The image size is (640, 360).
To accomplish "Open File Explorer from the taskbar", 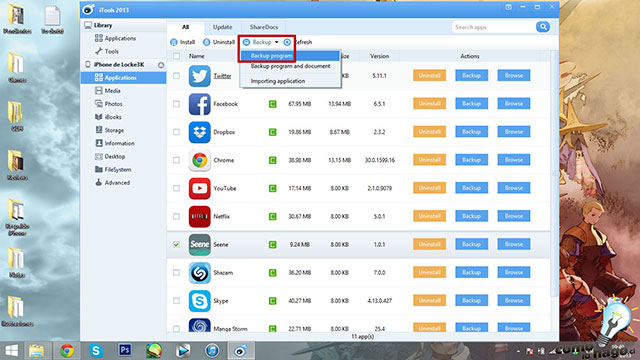I will [x=36, y=351].
